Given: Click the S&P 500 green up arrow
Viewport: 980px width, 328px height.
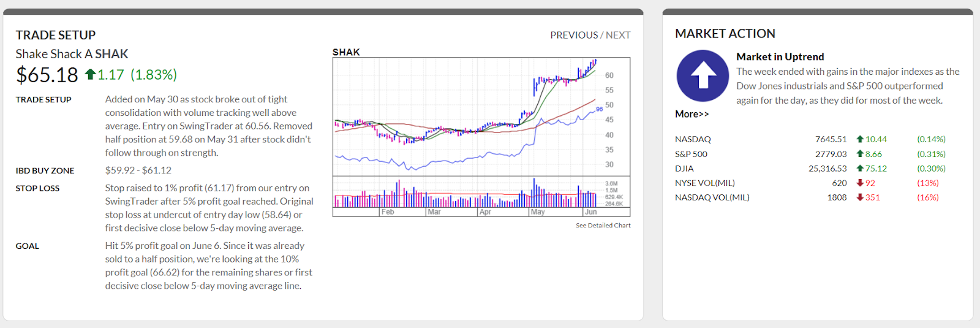Looking at the screenshot, I should [860, 154].
